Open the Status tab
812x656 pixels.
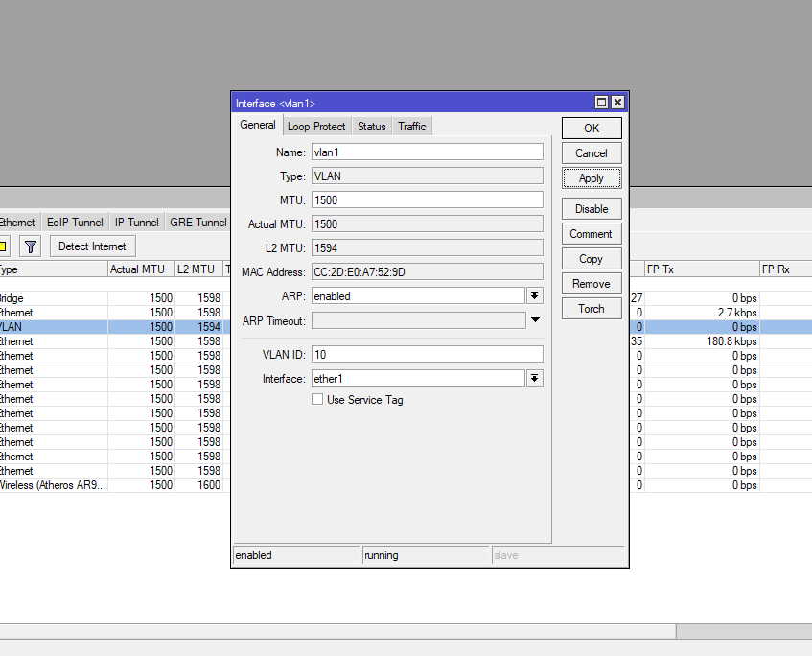tap(372, 127)
